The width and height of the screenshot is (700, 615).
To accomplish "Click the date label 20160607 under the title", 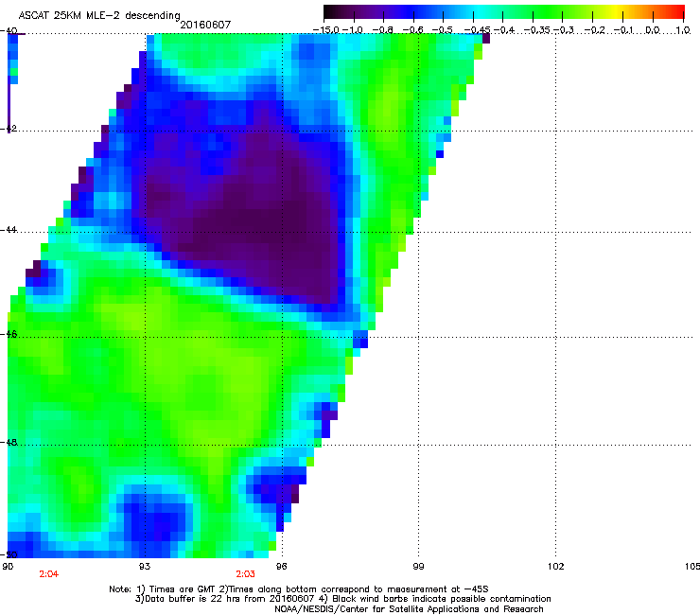I will click(x=205, y=25).
